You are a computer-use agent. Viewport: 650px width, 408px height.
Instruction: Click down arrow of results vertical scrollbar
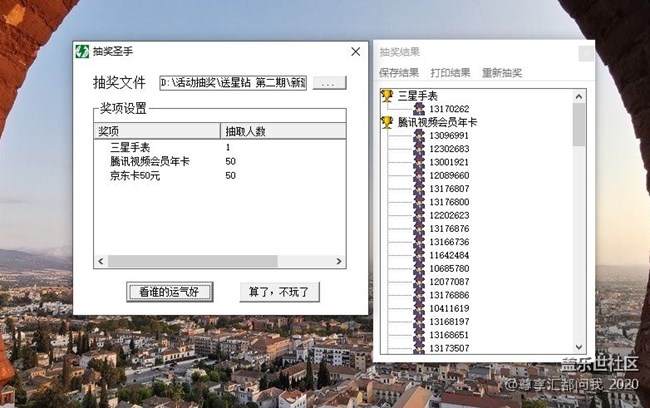(x=579, y=347)
